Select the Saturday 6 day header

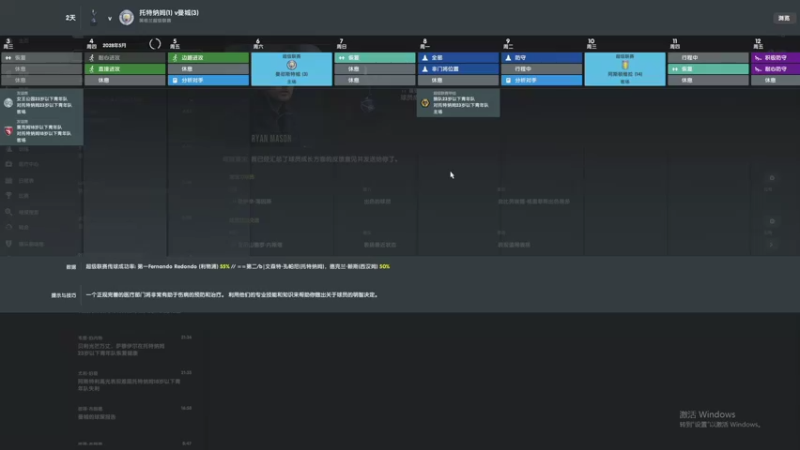pos(258,43)
